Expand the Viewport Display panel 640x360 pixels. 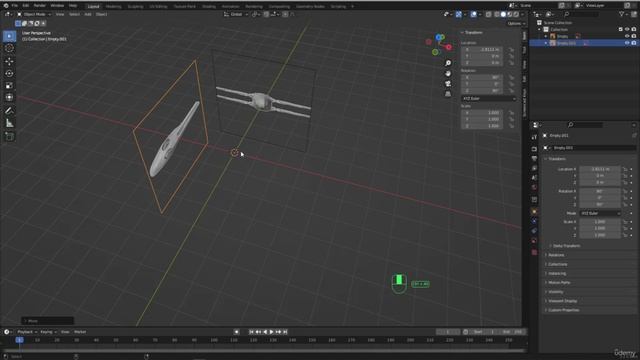point(562,301)
